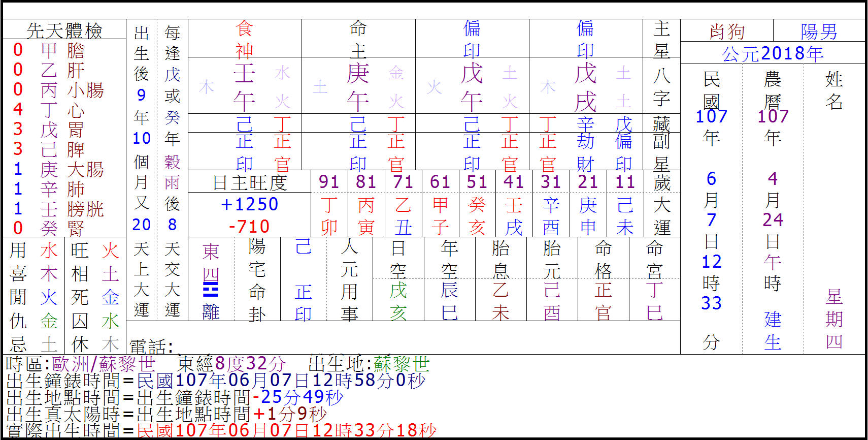Click the -710 strength value

pyautogui.click(x=249, y=227)
